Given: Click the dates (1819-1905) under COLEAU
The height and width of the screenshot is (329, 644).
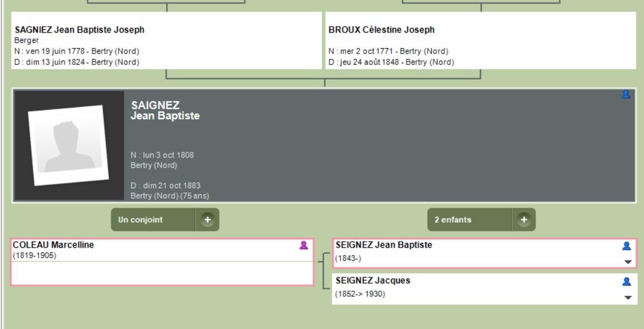Looking at the screenshot, I should 34,256.
